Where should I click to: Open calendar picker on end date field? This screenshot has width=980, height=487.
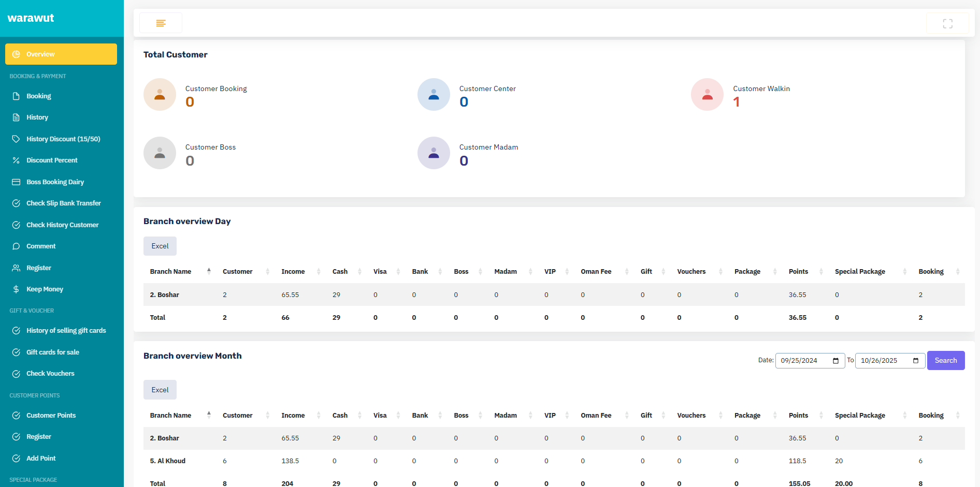pos(915,361)
